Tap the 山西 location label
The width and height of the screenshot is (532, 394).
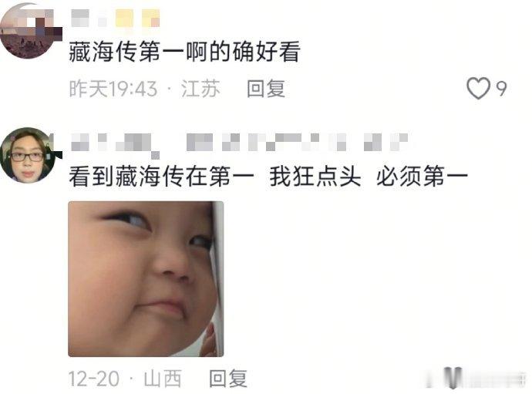pyautogui.click(x=163, y=379)
